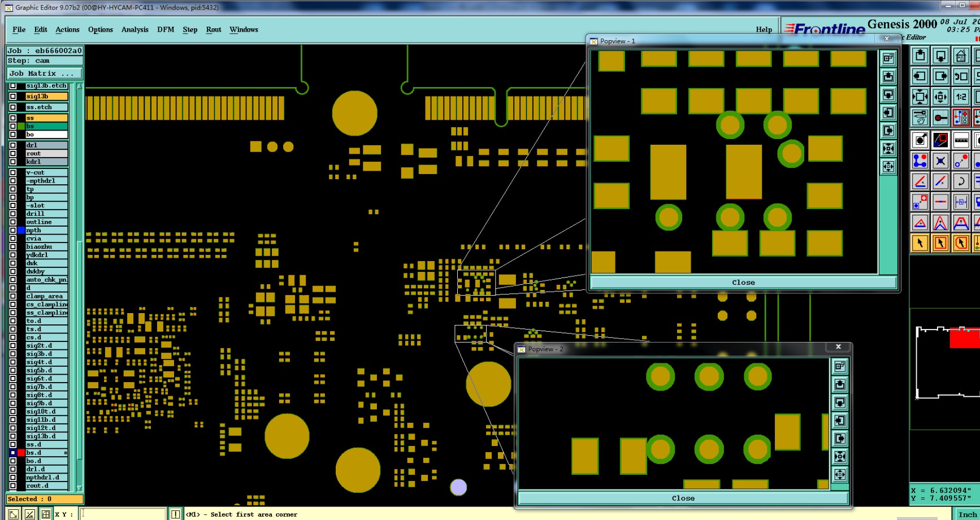The height and width of the screenshot is (520, 980).
Task: Toggle the bs.d layer checkbox
Action: pos(12,453)
